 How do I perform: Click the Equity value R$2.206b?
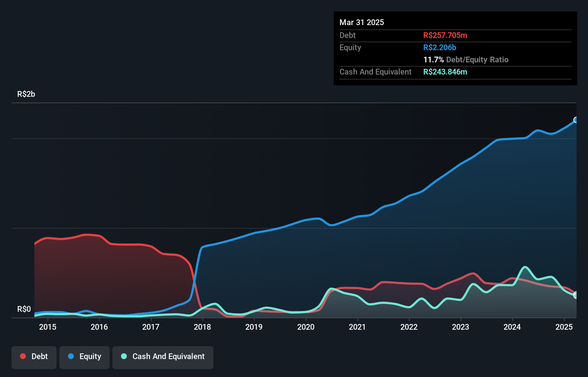(x=440, y=47)
